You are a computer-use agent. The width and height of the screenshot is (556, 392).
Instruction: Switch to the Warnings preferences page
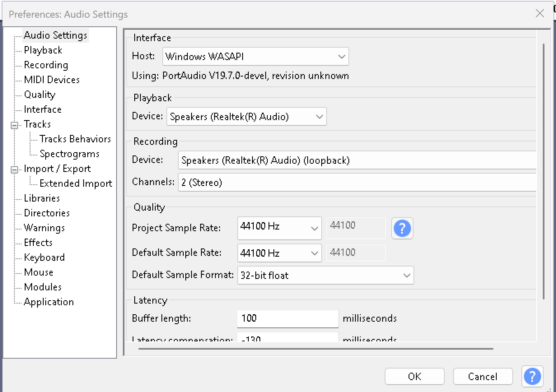click(44, 227)
